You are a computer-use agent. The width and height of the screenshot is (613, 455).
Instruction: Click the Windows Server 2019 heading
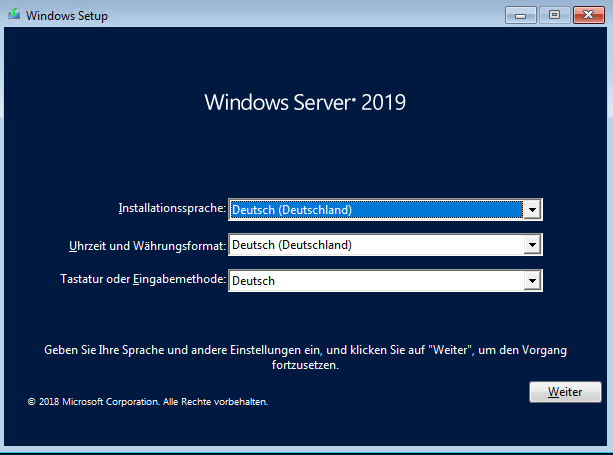click(x=305, y=102)
